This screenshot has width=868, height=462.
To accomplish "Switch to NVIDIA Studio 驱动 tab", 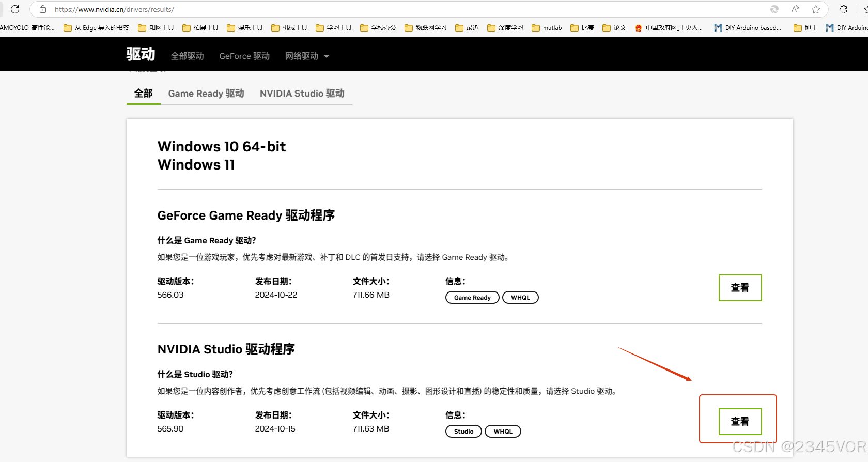I will [302, 94].
